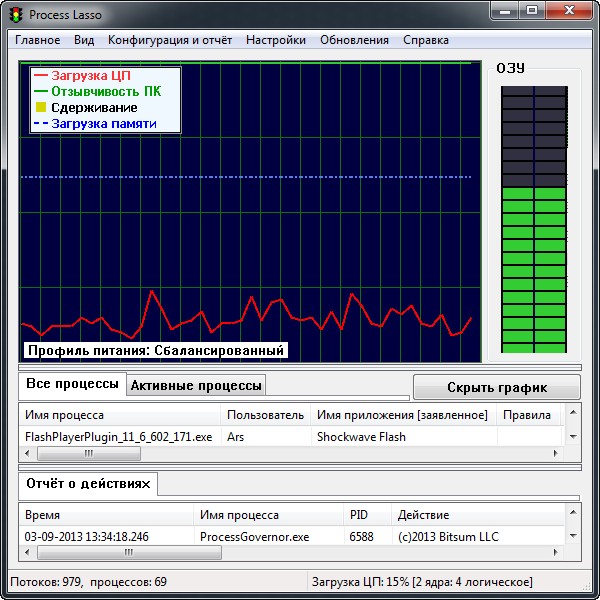Image resolution: width=600 pixels, height=600 pixels.
Task: Open the Справка menu
Action: (x=425, y=40)
